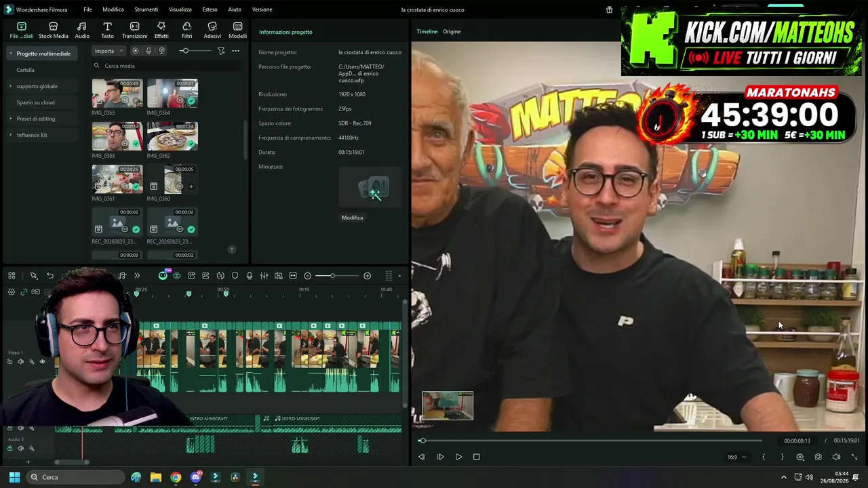Zoom in the timeline with plus button
Viewport: 868px width, 488px height.
pos(368,276)
